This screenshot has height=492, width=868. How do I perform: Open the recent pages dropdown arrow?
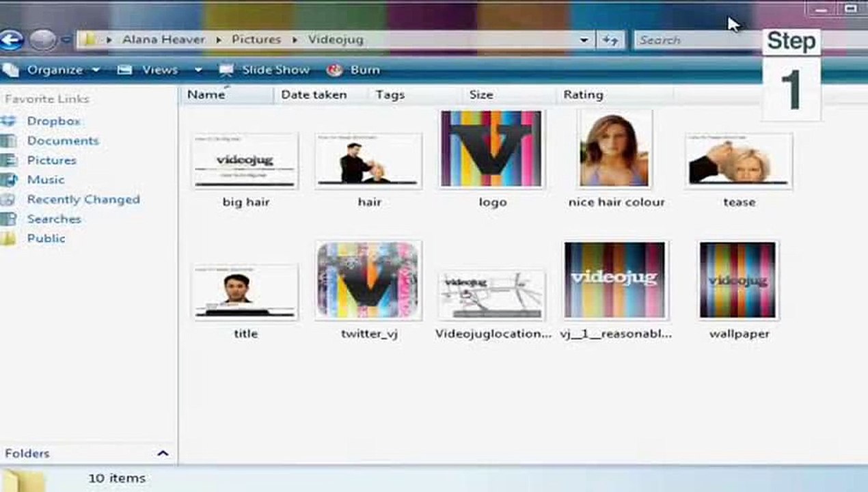[66, 40]
